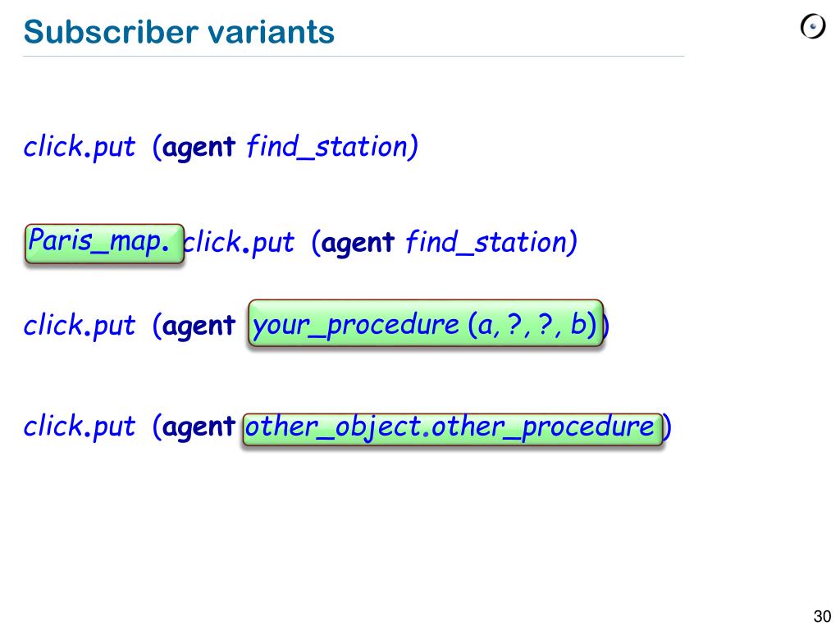Click the green 'Paris_map.' highlight box
840x630 pixels.
[104, 243]
